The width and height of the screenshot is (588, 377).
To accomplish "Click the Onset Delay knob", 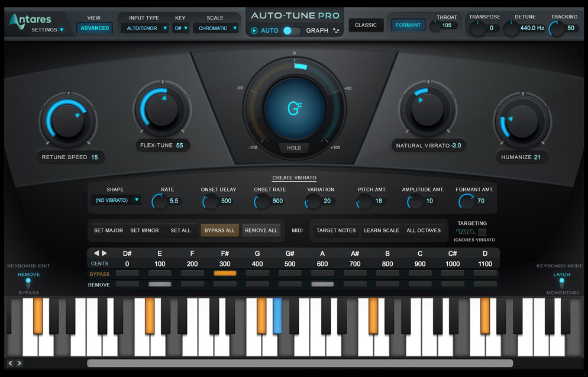I will click(211, 201).
